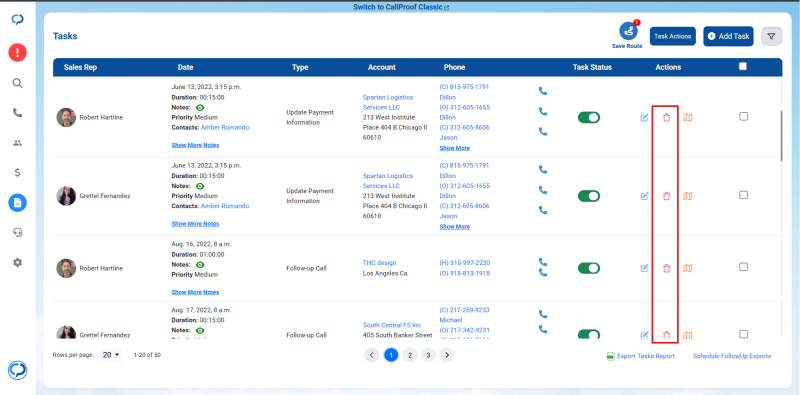Open the Rows per page dropdown

click(x=112, y=355)
